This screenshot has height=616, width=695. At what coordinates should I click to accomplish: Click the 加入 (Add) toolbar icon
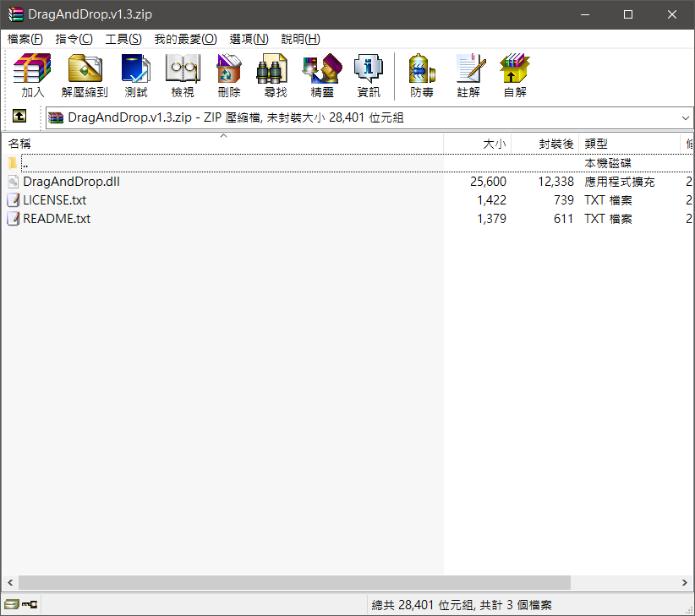coord(32,76)
